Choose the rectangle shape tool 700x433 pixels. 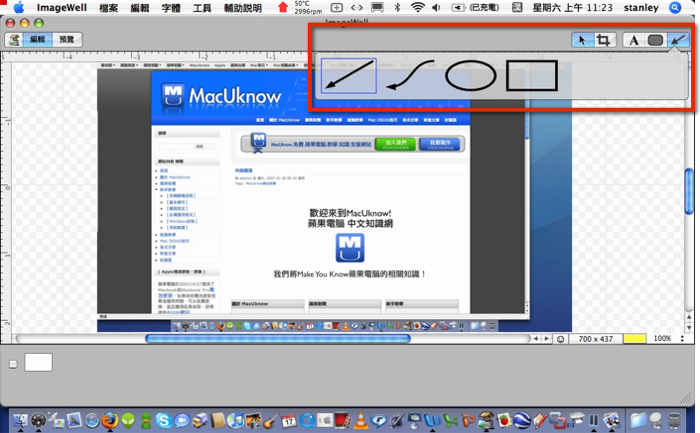[x=532, y=76]
